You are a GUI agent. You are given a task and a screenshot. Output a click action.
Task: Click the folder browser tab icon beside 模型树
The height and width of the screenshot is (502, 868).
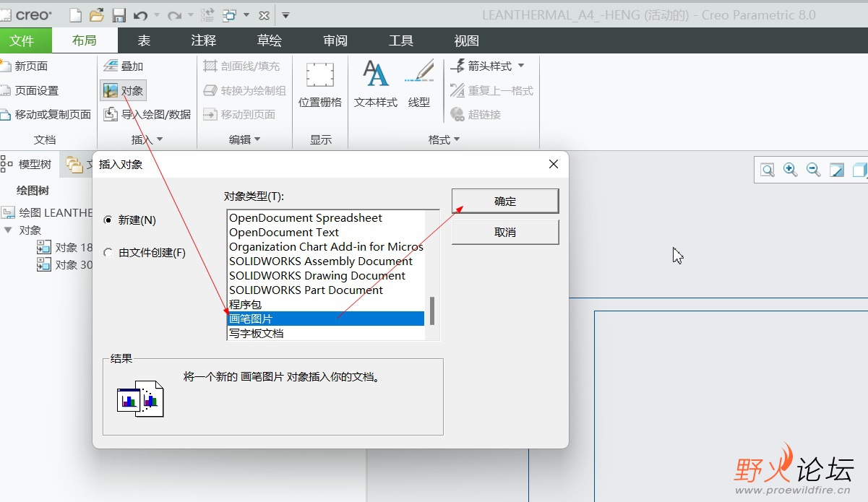point(74,165)
